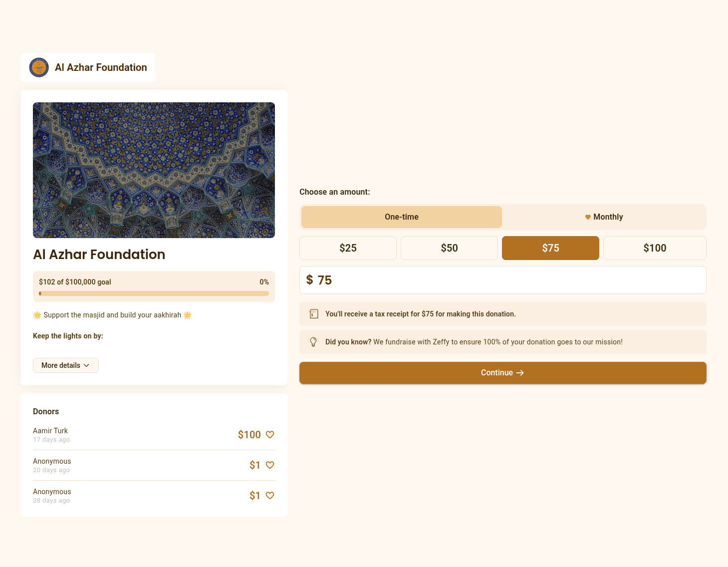The width and height of the screenshot is (728, 567).
Task: Select the highlighted $75 amount
Action: click(550, 248)
